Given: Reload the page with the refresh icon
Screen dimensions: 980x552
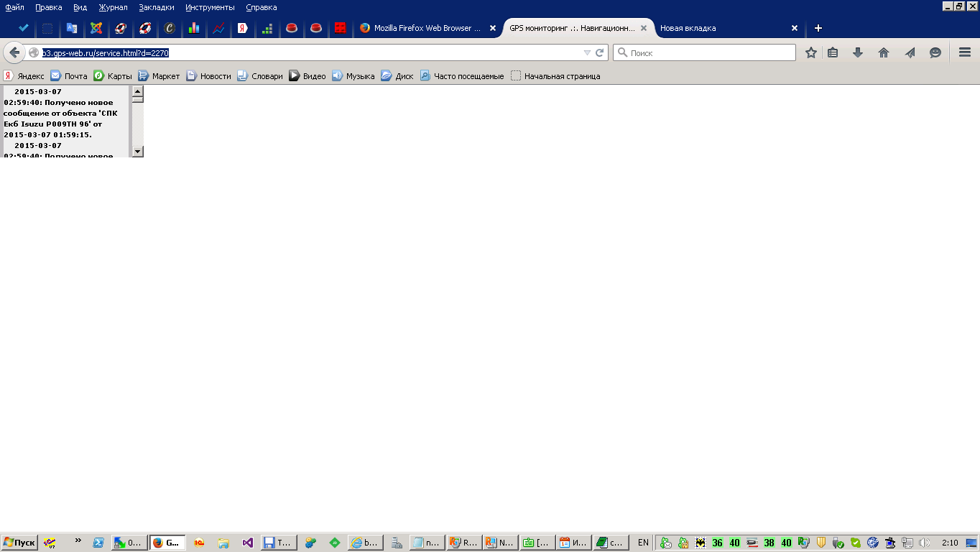Looking at the screenshot, I should [x=599, y=52].
